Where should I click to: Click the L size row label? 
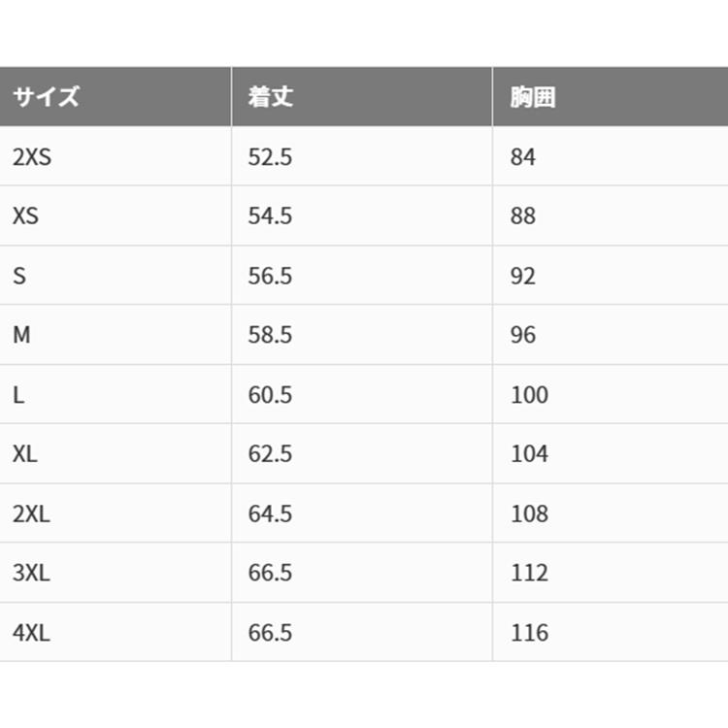click(18, 395)
